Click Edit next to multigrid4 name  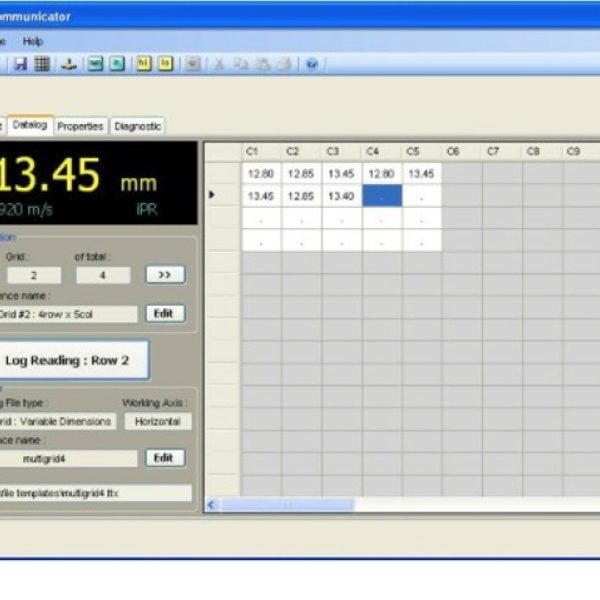click(x=165, y=458)
